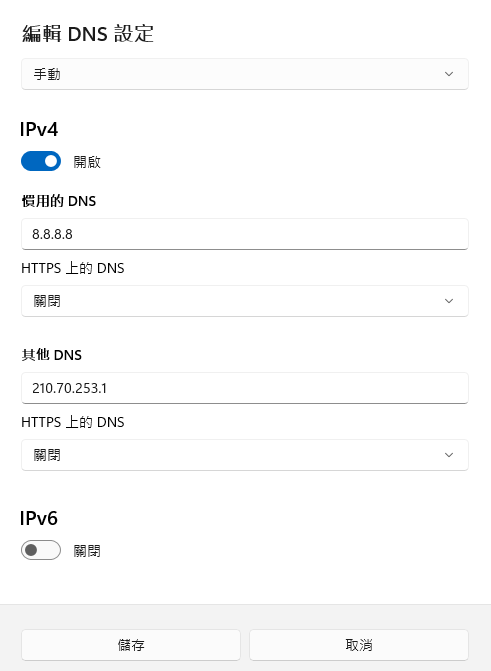491x671 pixels.
Task: Click the 編輯 DNS 設定 dialog title
Action: [x=88, y=34]
